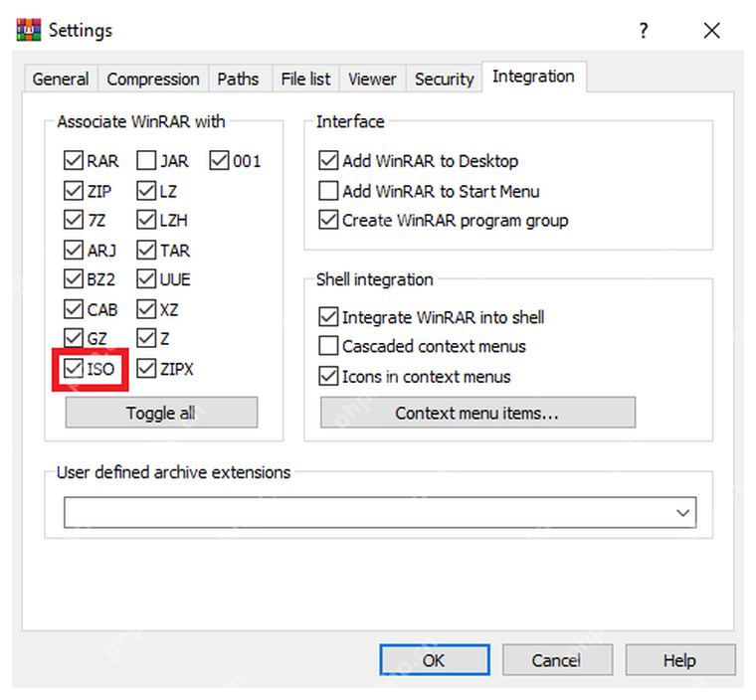Switch to the Security tab
Viewport: 756px width, 700px height.
444,80
